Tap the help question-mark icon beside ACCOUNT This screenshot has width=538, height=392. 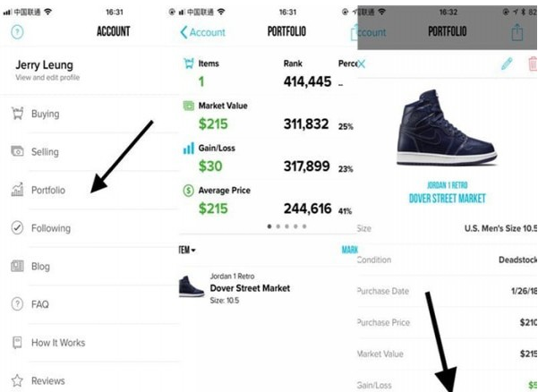click(x=16, y=31)
